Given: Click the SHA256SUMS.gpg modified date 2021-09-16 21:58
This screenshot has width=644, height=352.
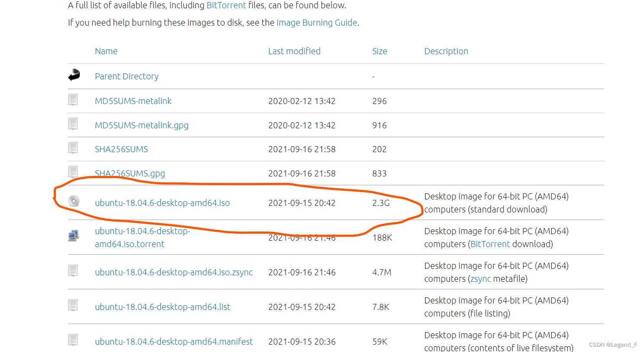Looking at the screenshot, I should coord(302,173).
